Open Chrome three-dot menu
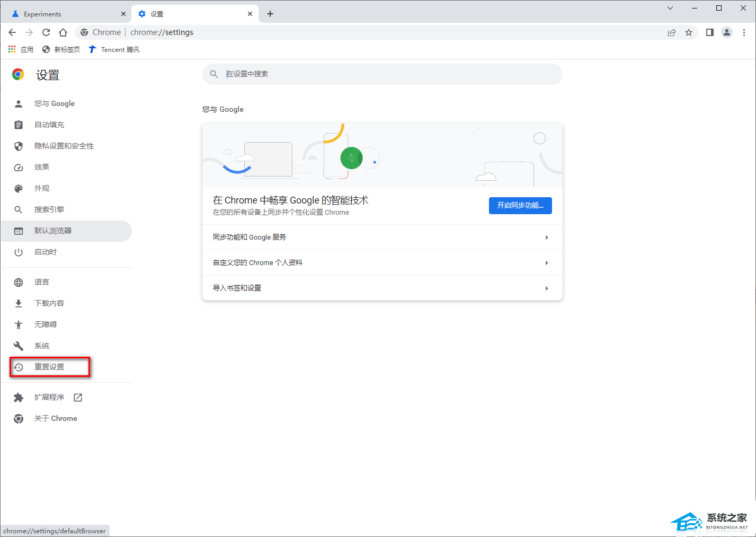 pyautogui.click(x=744, y=32)
